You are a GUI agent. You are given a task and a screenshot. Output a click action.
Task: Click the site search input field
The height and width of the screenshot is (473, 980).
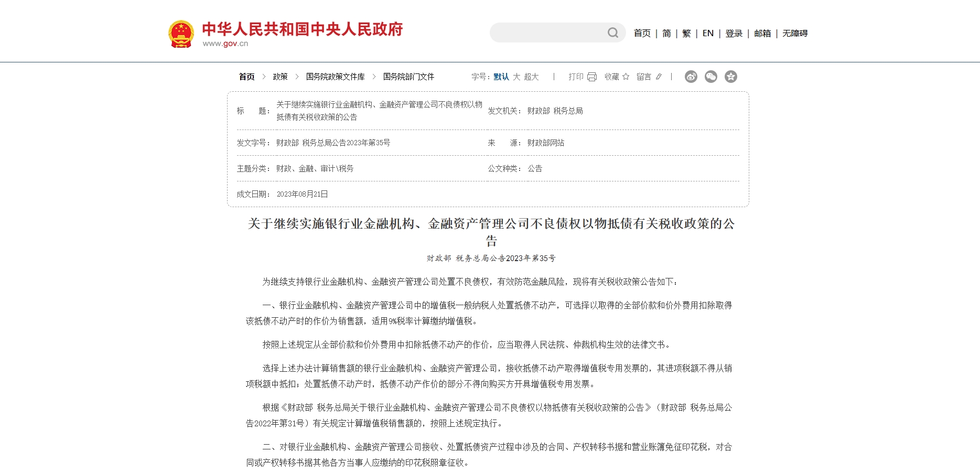pos(548,33)
